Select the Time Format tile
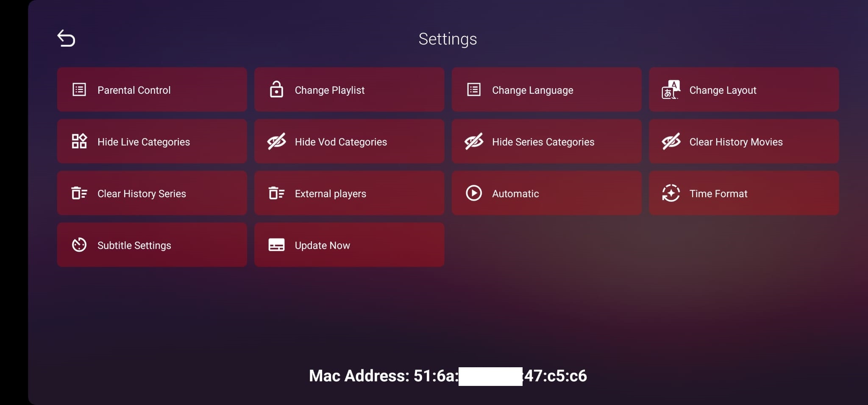 tap(744, 193)
